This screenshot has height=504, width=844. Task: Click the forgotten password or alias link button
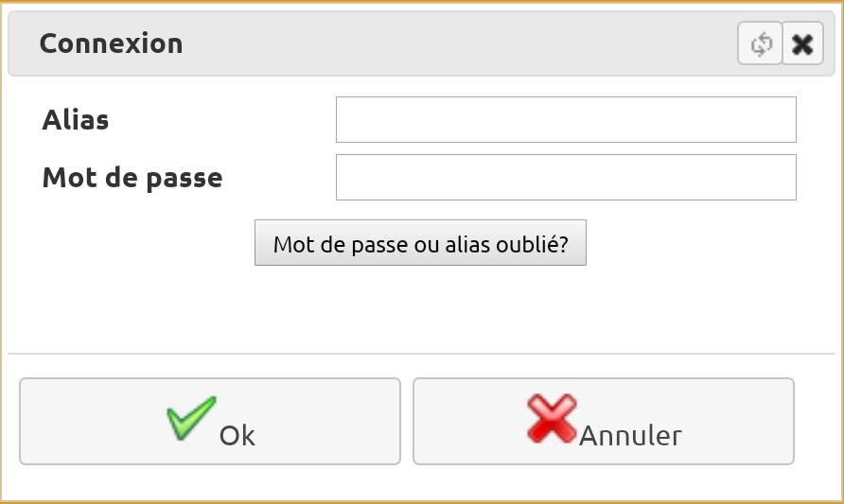point(420,243)
